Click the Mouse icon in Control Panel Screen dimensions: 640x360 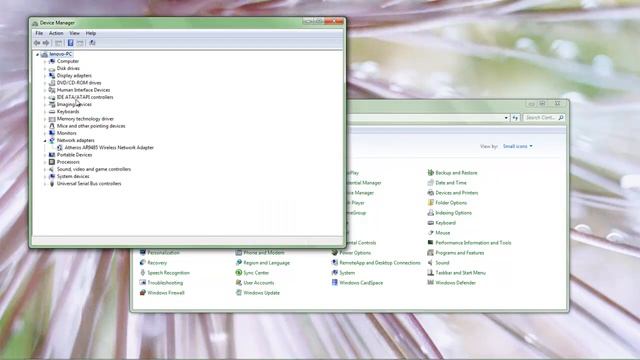tap(430, 233)
